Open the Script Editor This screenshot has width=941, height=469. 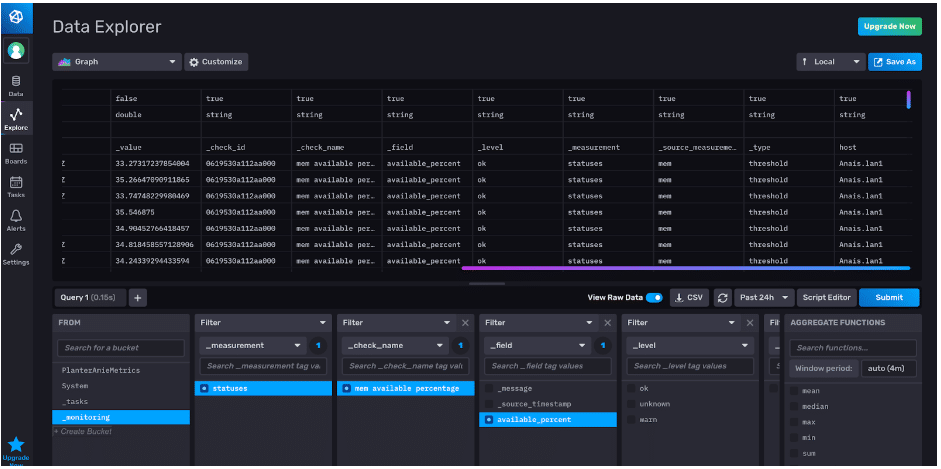click(827, 297)
